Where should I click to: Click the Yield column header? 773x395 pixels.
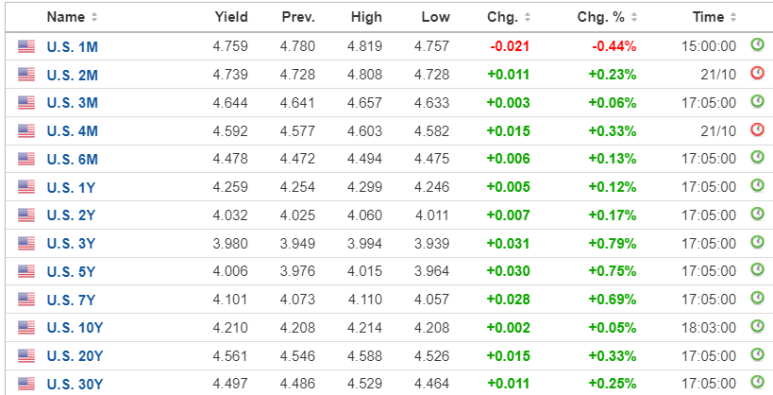[231, 17]
